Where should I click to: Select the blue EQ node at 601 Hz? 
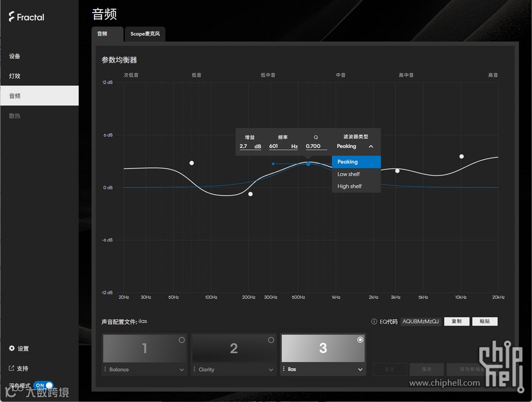(x=308, y=164)
